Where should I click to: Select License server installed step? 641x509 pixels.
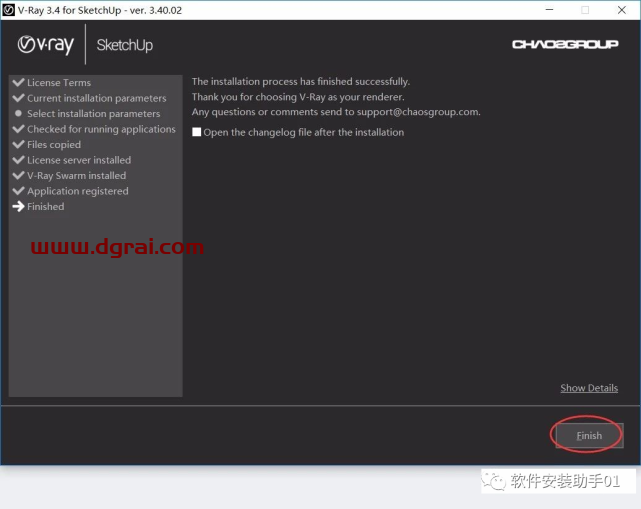(x=79, y=160)
